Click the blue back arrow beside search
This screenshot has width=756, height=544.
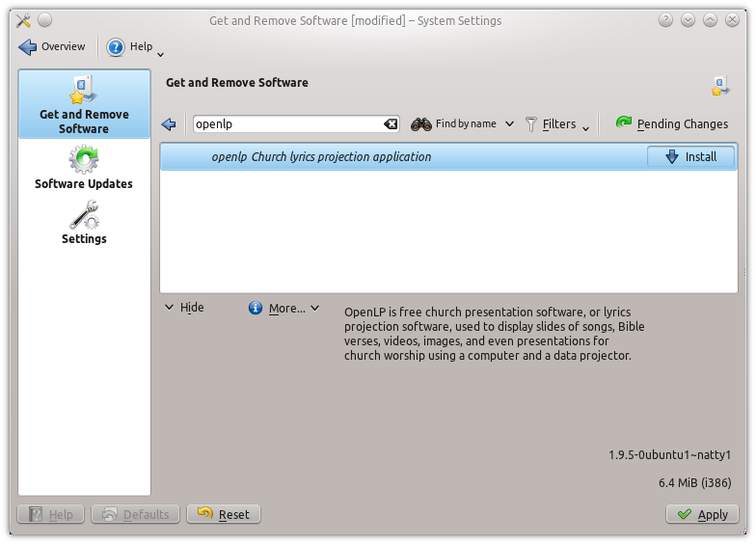pyautogui.click(x=169, y=124)
